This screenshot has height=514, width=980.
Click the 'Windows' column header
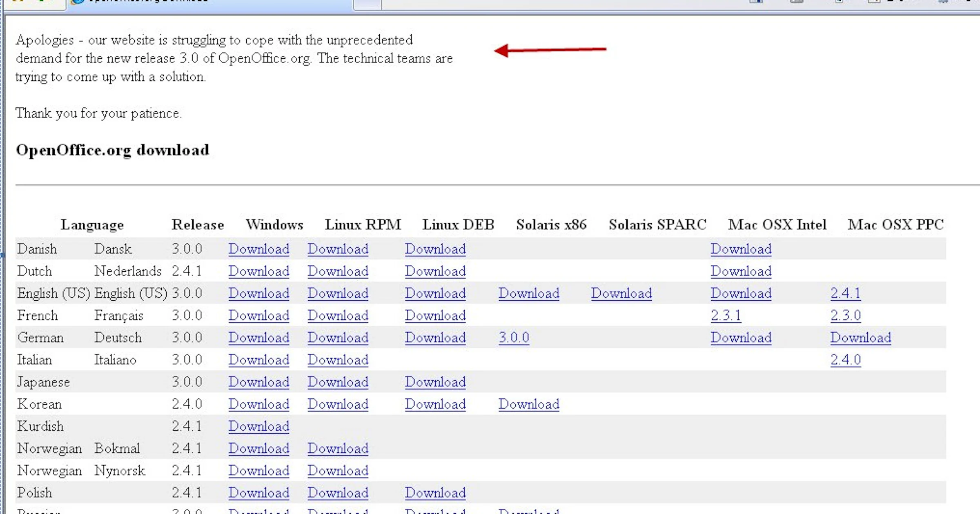click(x=274, y=225)
